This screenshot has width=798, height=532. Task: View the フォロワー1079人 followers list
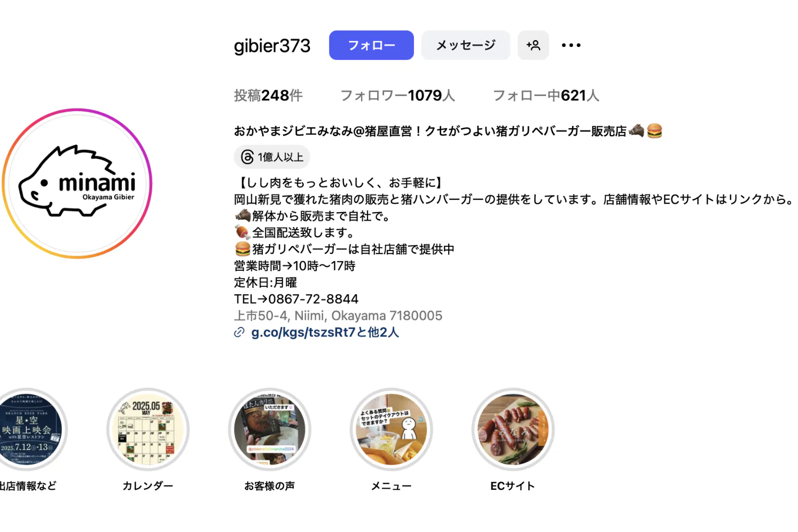pyautogui.click(x=397, y=96)
